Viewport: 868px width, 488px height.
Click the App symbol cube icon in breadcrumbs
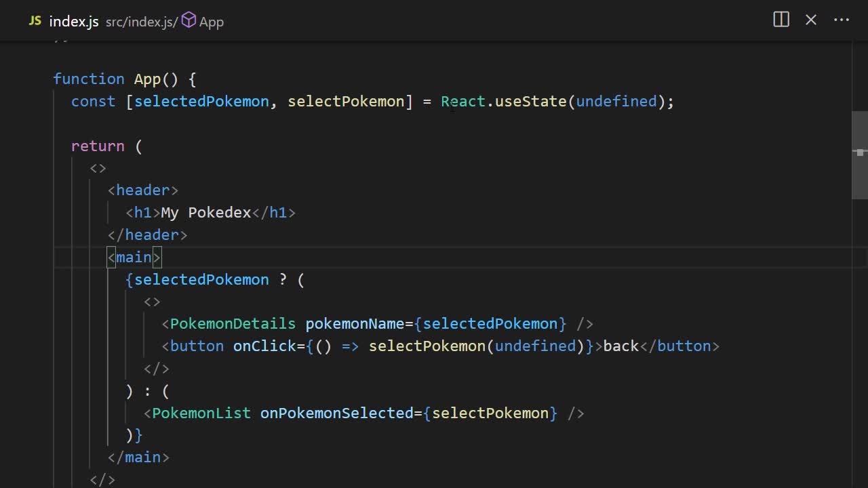189,21
